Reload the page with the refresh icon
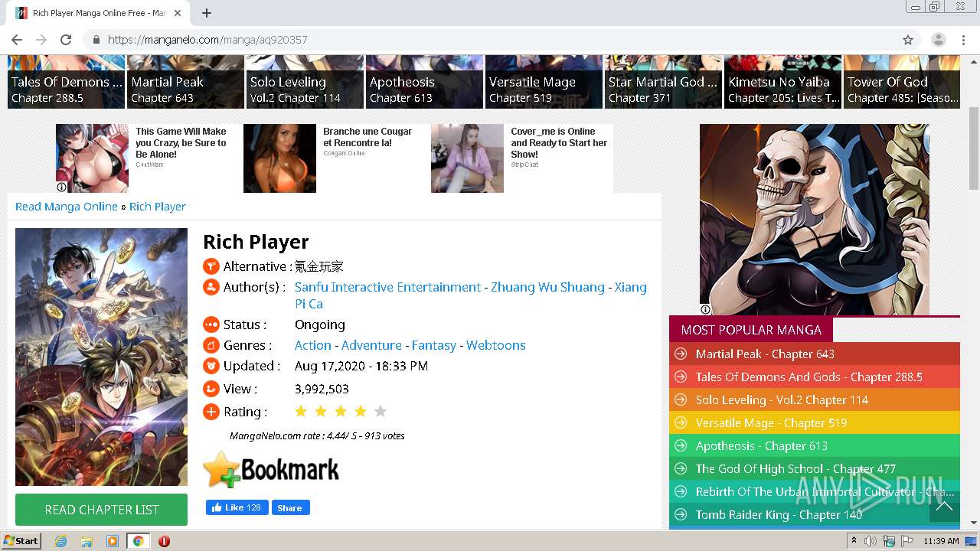The width and height of the screenshot is (980, 551). [x=66, y=40]
